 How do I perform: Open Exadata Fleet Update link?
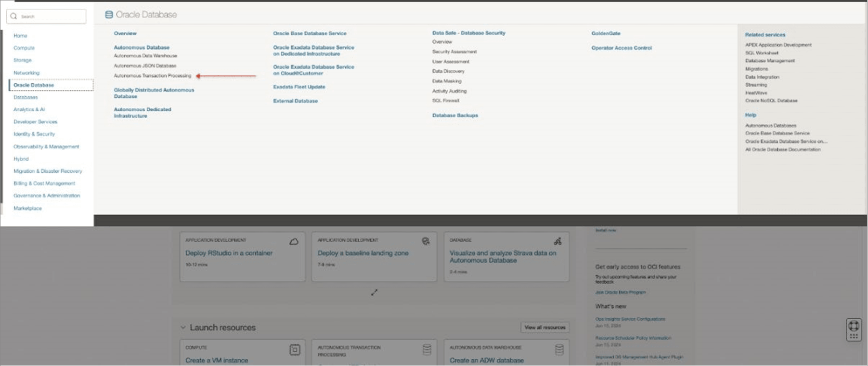coord(299,87)
